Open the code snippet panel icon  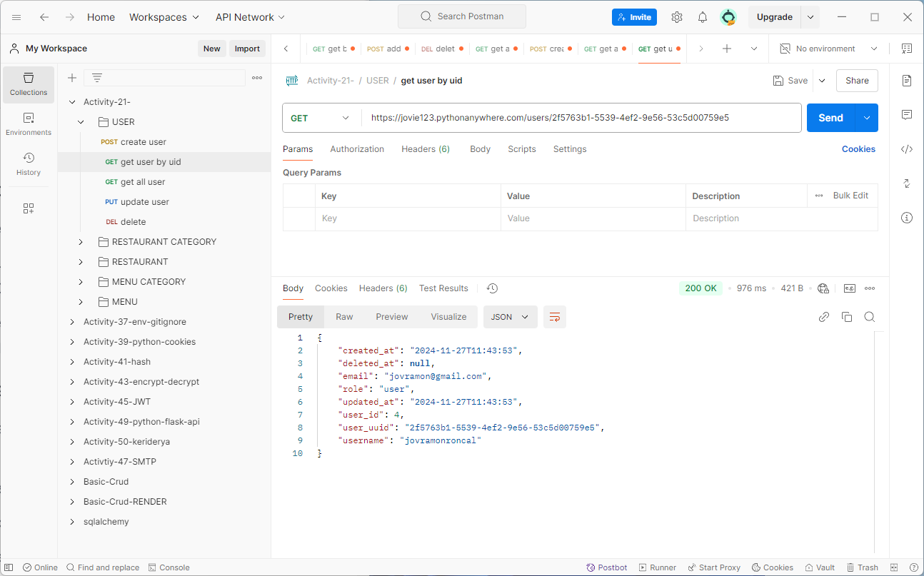907,149
